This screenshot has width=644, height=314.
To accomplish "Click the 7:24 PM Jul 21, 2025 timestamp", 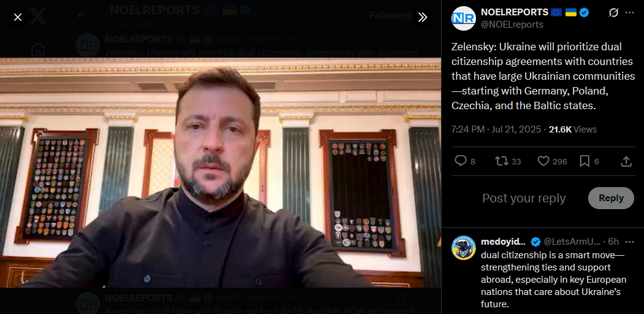I will 496,129.
